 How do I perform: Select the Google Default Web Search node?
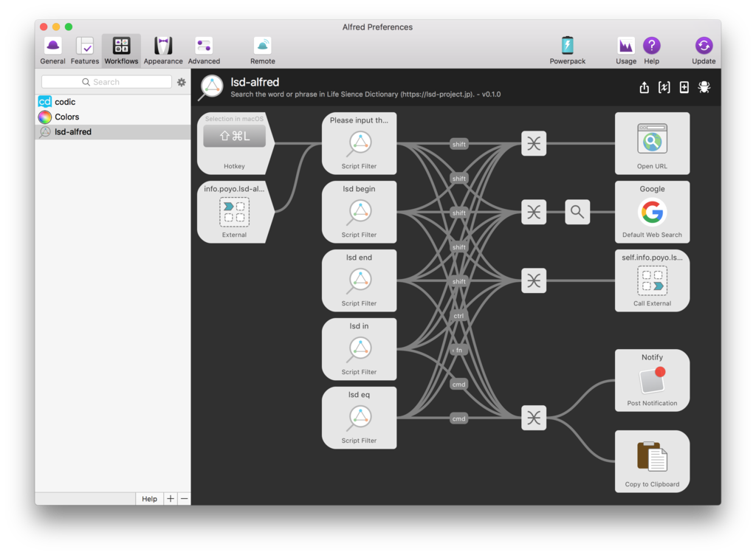pyautogui.click(x=652, y=212)
